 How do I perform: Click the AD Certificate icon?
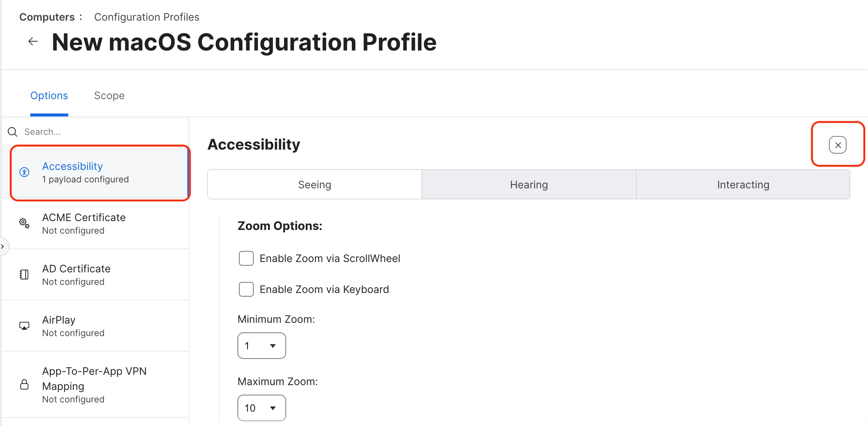point(24,275)
